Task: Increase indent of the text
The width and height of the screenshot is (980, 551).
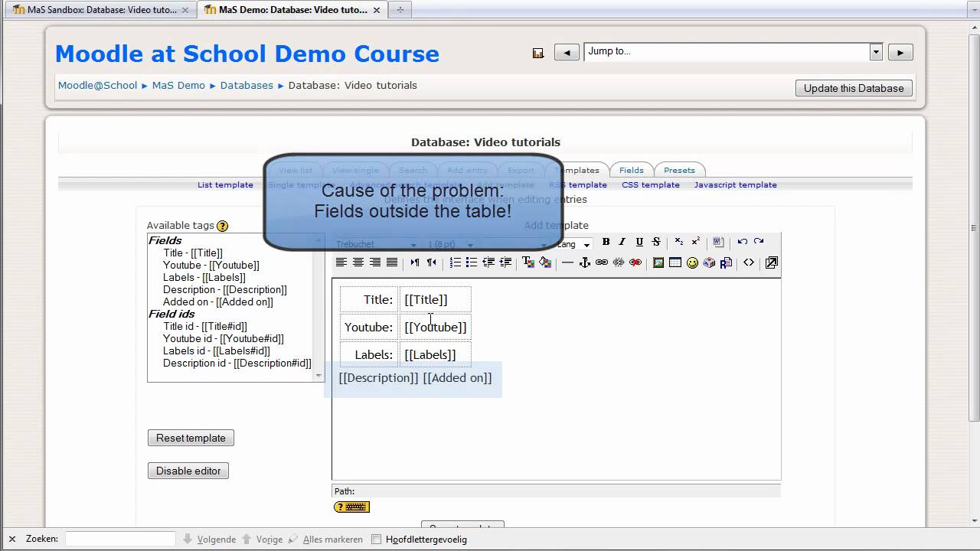Action: tap(505, 262)
